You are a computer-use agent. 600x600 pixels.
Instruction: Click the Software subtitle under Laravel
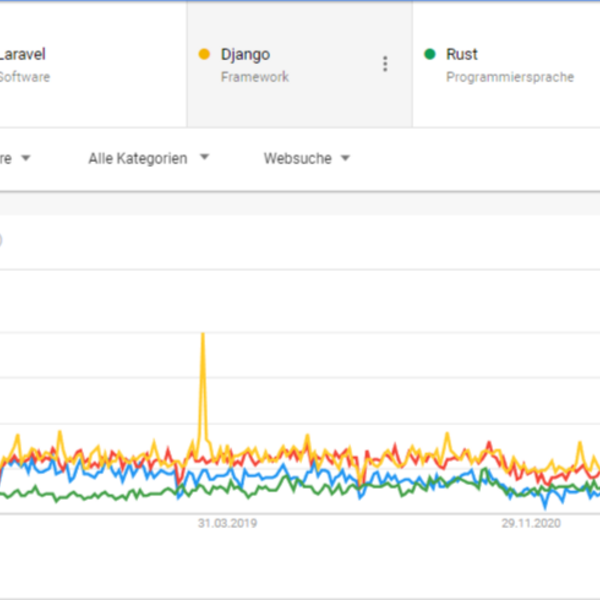pyautogui.click(x=24, y=77)
